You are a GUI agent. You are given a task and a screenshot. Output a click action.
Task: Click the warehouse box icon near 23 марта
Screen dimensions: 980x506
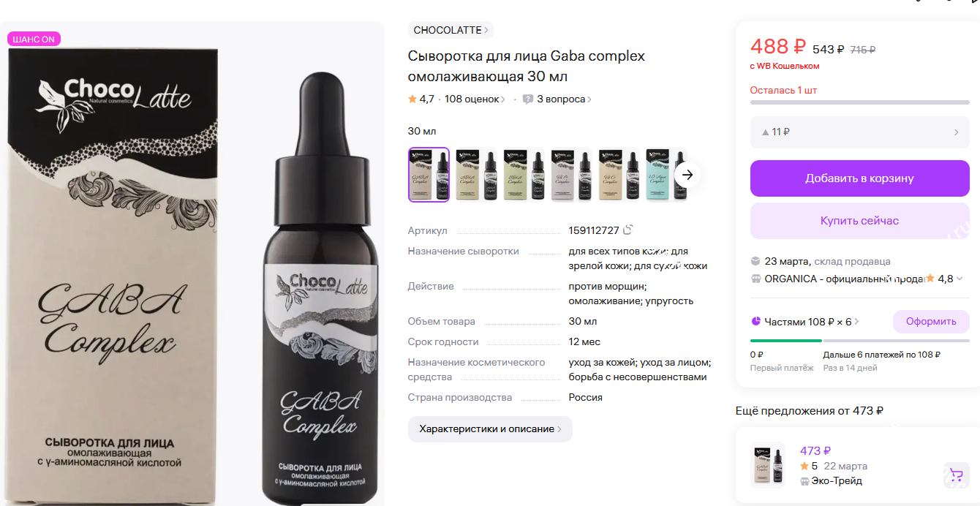[755, 261]
